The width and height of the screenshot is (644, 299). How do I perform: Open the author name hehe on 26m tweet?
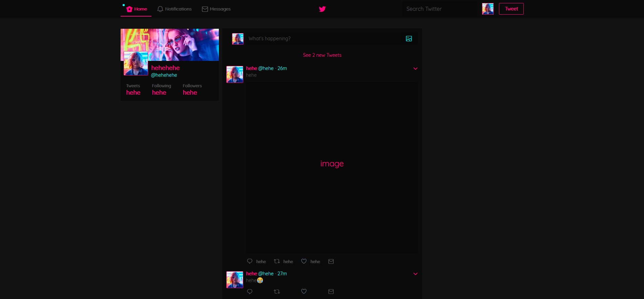[252, 68]
